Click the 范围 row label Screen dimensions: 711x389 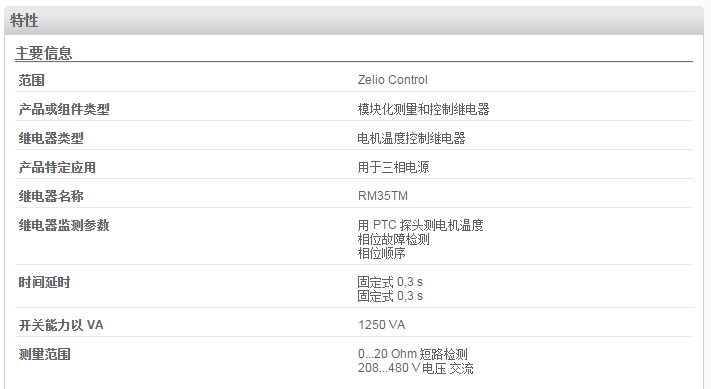(31, 80)
